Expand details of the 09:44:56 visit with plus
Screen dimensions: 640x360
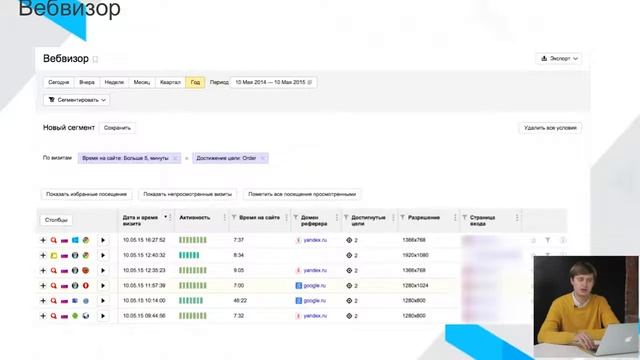tap(43, 316)
